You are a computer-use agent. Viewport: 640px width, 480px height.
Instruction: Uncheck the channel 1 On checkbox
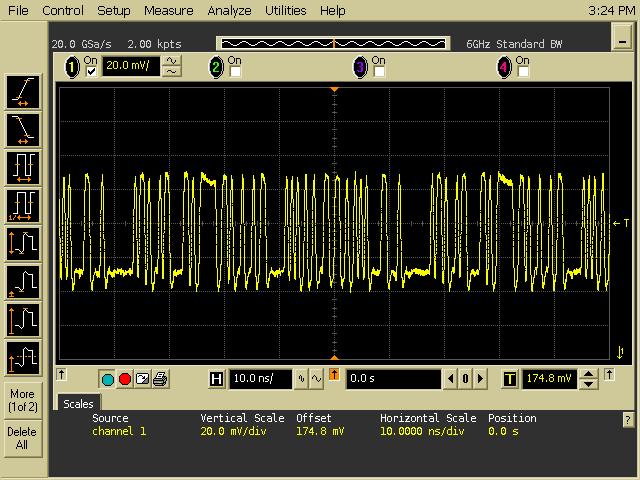pos(92,72)
